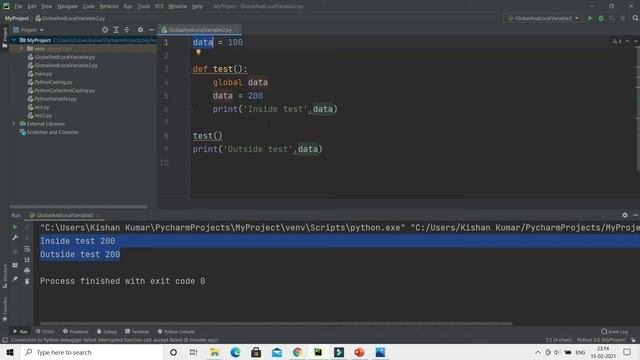The image size is (640, 360).
Task: Open Run panel settings gear
Action: (x=624, y=215)
